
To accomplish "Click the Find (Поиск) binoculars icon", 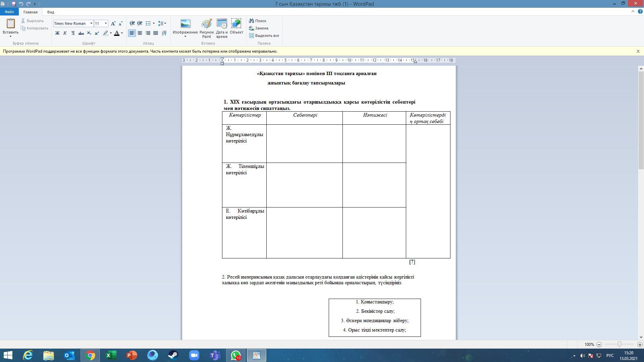I will click(252, 21).
